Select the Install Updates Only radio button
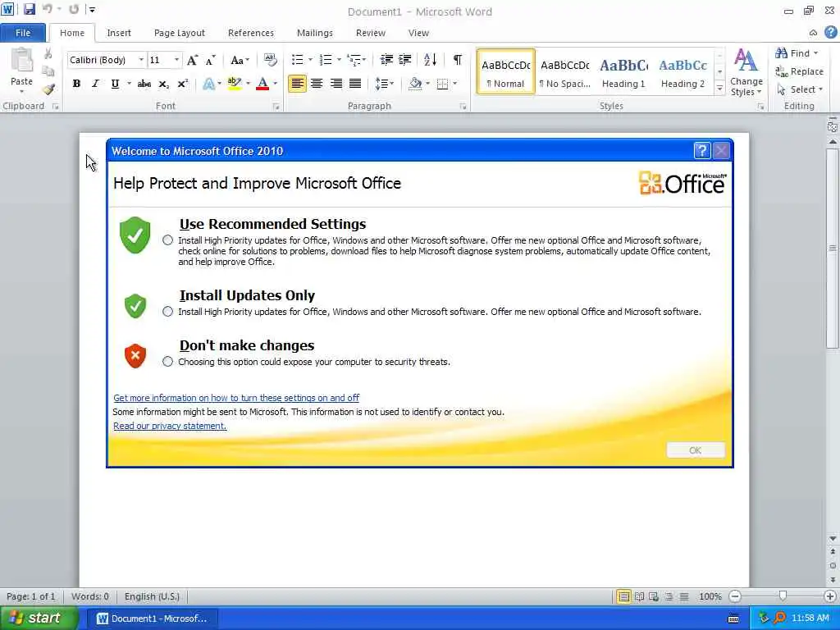 click(167, 311)
